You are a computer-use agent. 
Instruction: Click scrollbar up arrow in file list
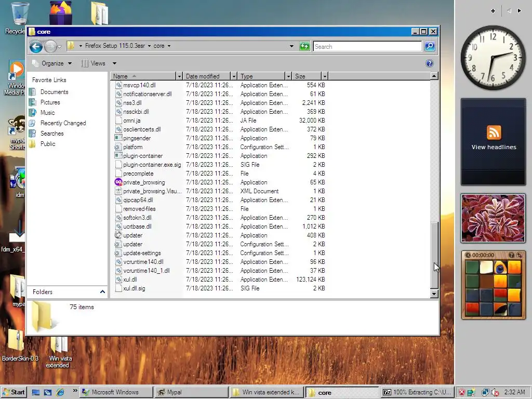click(x=434, y=76)
